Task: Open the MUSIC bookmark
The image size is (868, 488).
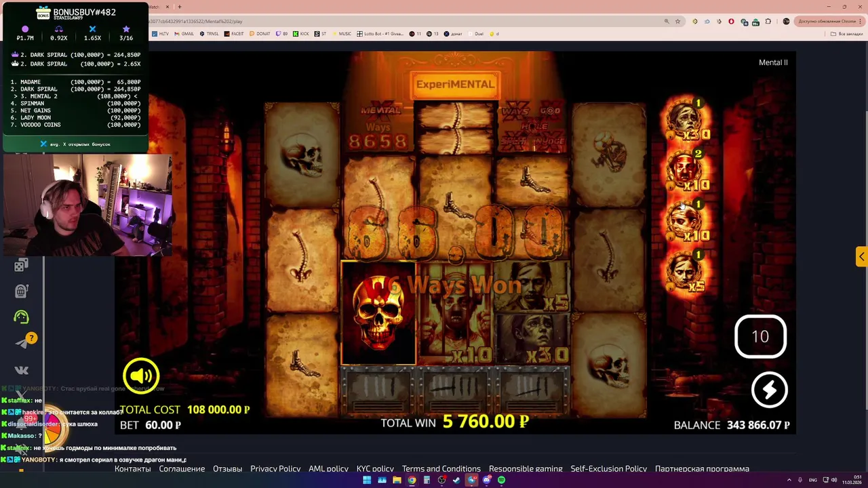Action: pos(342,33)
